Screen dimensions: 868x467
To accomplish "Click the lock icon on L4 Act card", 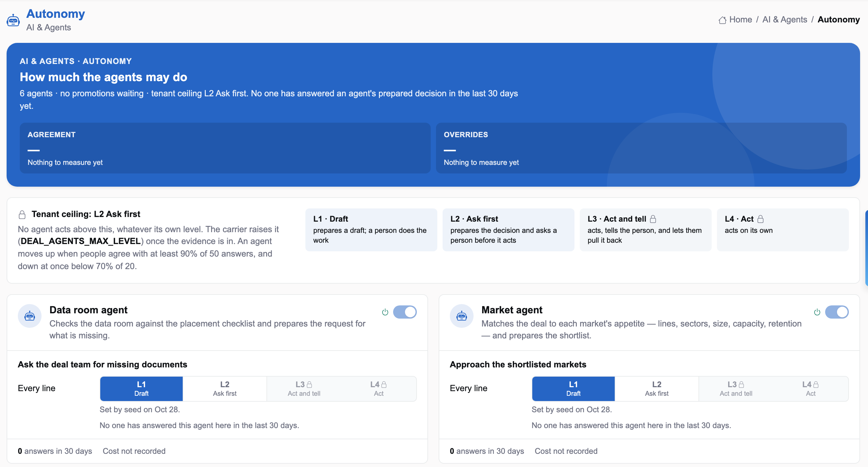I will click(760, 219).
